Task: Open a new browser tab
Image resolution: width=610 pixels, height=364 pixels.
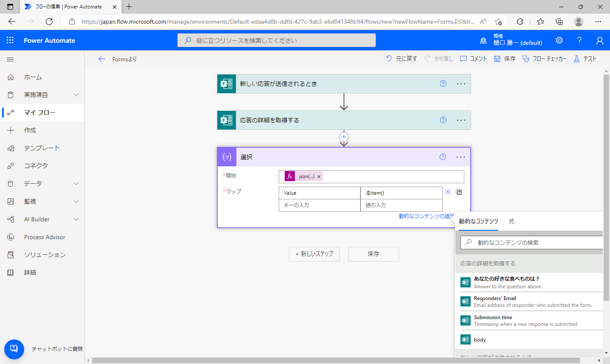Action: (x=129, y=7)
